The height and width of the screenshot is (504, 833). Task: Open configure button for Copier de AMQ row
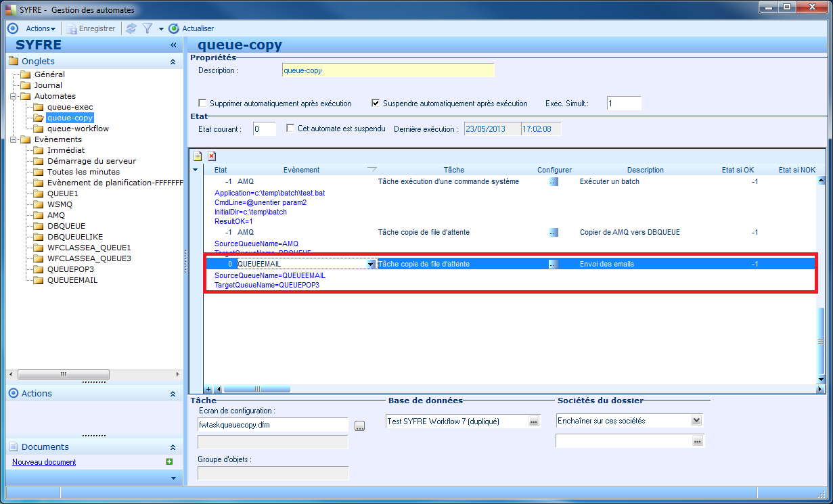point(554,233)
